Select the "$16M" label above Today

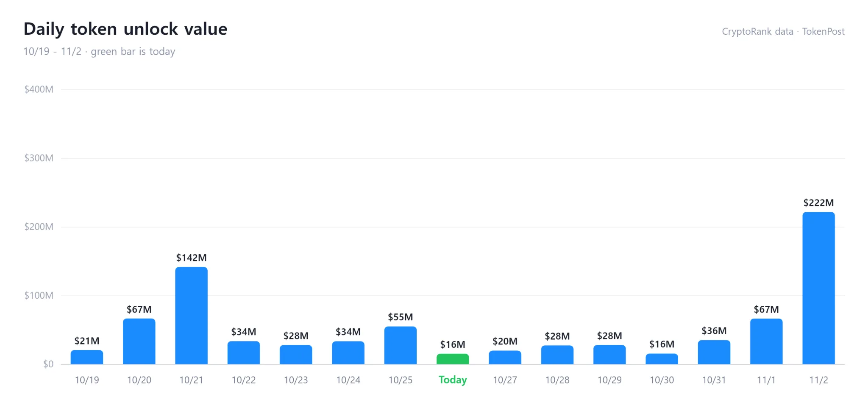coord(453,345)
